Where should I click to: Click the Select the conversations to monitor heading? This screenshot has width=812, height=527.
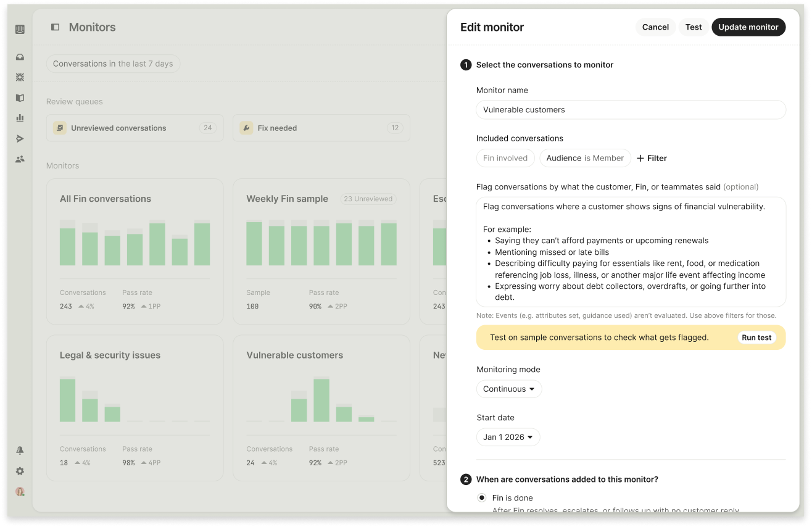pos(545,65)
